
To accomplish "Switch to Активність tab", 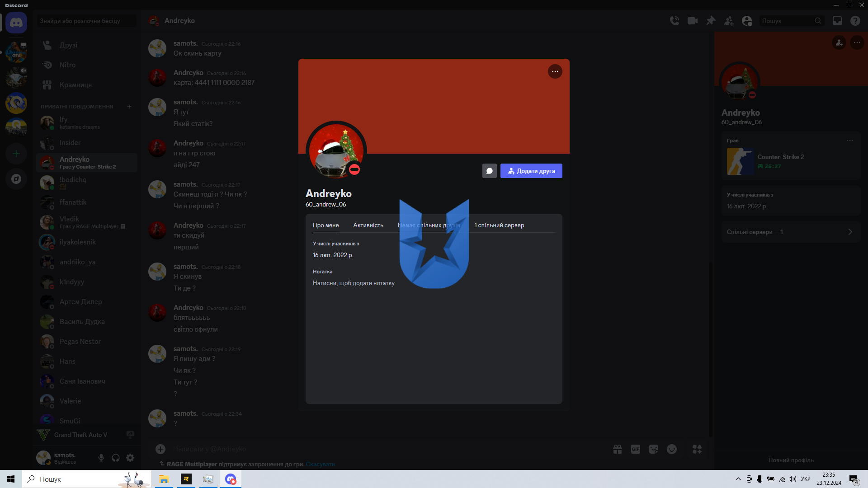I will pos(368,225).
